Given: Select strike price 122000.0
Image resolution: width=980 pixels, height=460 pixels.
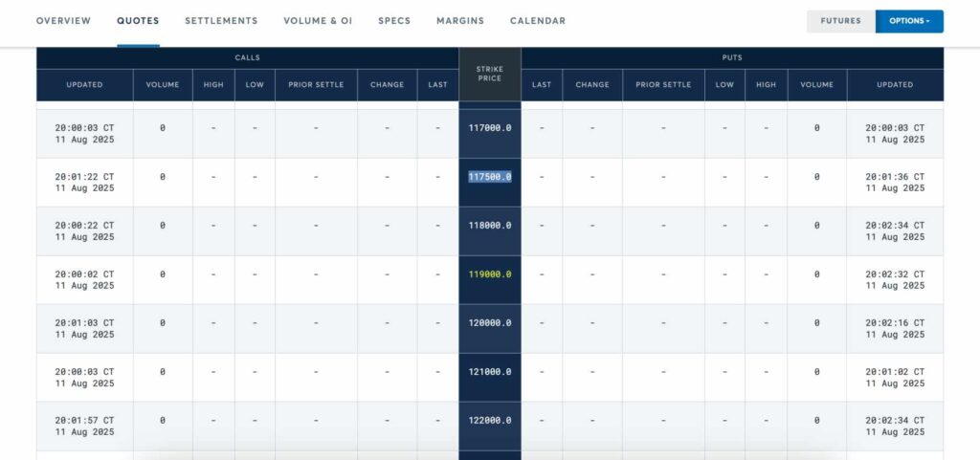Looking at the screenshot, I should pos(489,420).
